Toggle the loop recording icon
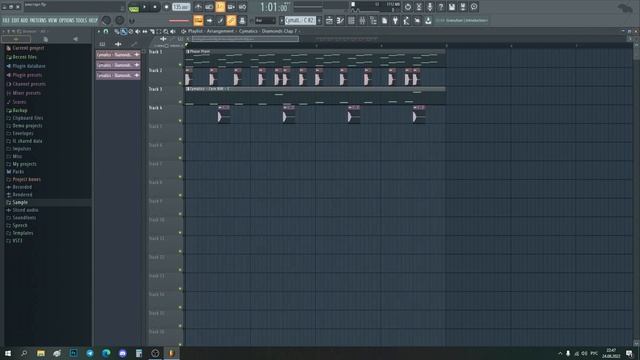 242,7
